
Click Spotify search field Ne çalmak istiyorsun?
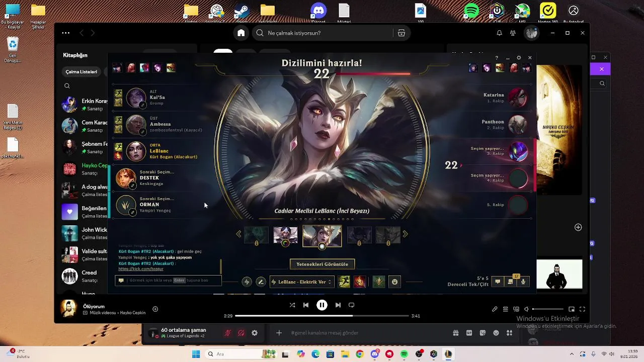click(x=323, y=33)
